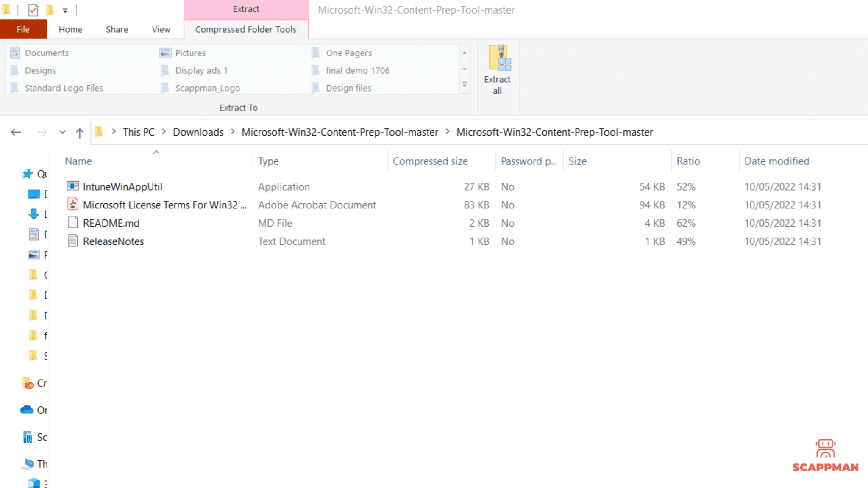Open the ReleaseNotes text document
The height and width of the screenshot is (488, 868).
tap(113, 241)
